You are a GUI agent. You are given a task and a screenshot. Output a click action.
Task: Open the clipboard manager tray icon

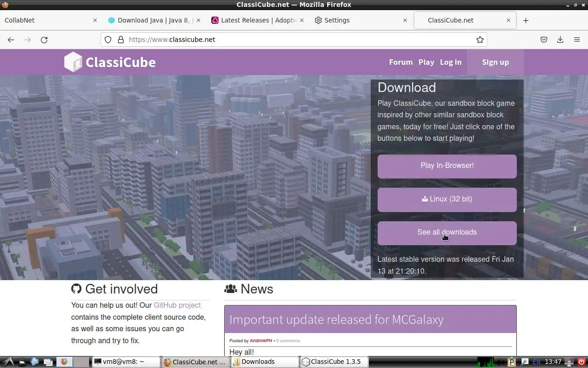pos(512,362)
